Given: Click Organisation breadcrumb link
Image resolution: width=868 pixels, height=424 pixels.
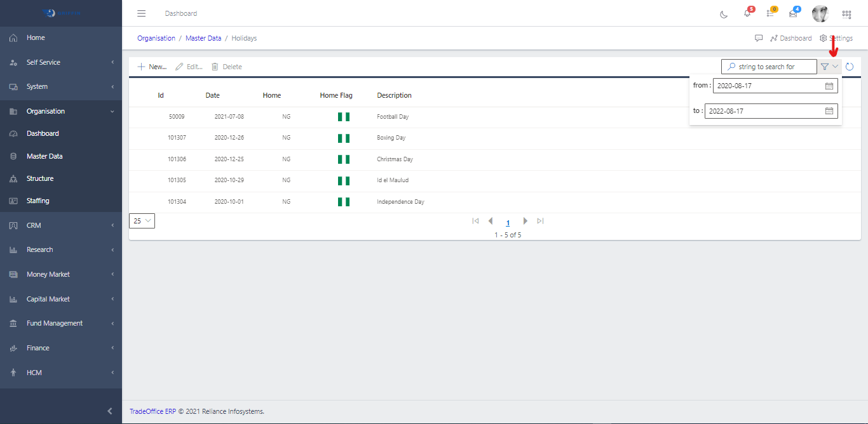Looking at the screenshot, I should point(156,38).
